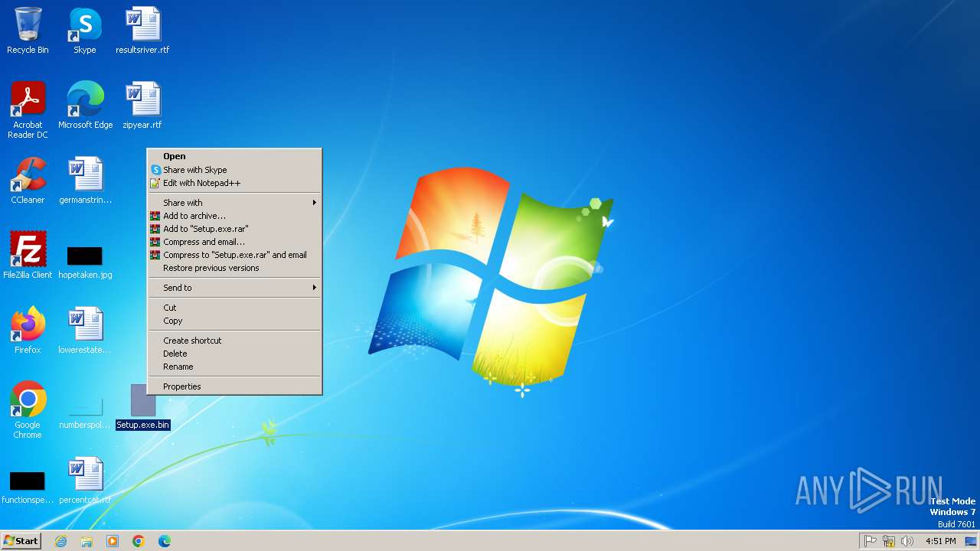Open Chrome from the taskbar
980x551 pixels.
[x=139, y=541]
